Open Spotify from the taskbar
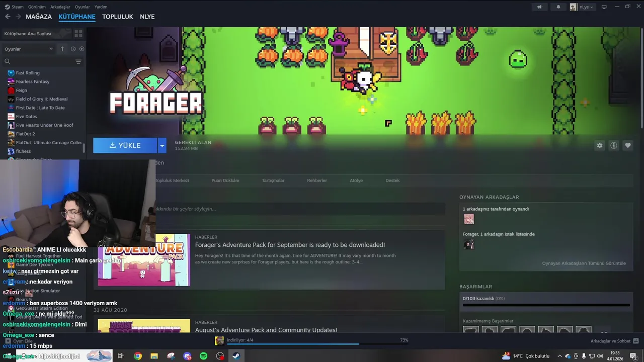The width and height of the screenshot is (644, 362). coord(203,356)
